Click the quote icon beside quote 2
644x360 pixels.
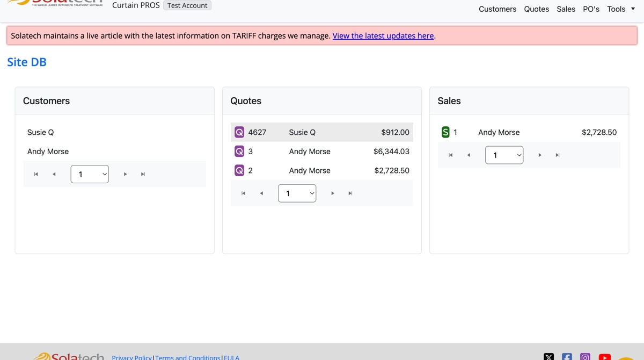[x=239, y=170]
